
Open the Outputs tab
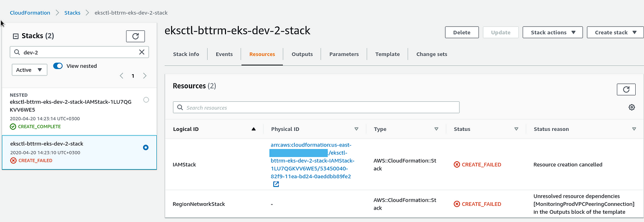pos(302,54)
